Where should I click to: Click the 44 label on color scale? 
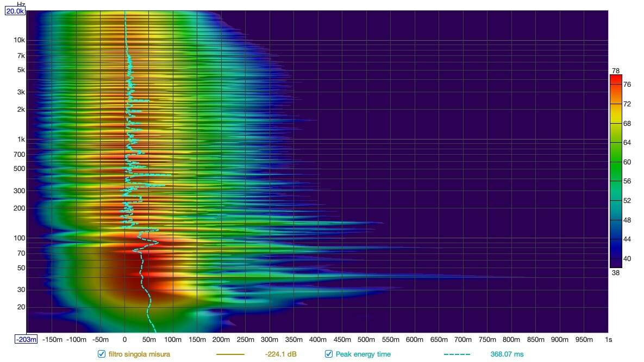click(627, 239)
